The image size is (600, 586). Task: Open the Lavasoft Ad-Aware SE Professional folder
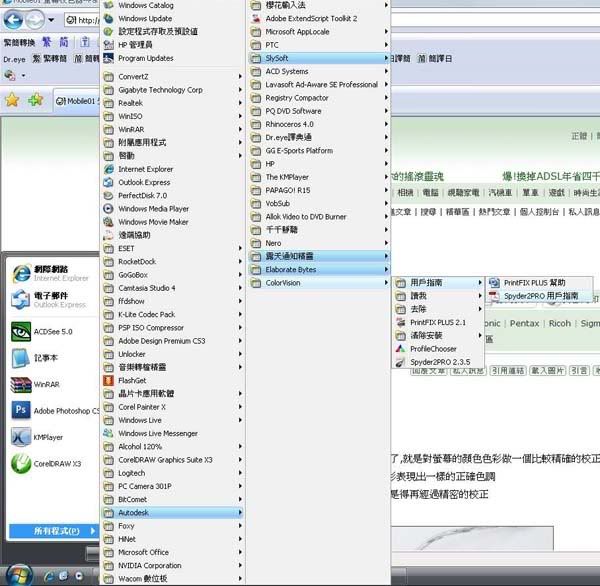(x=319, y=85)
